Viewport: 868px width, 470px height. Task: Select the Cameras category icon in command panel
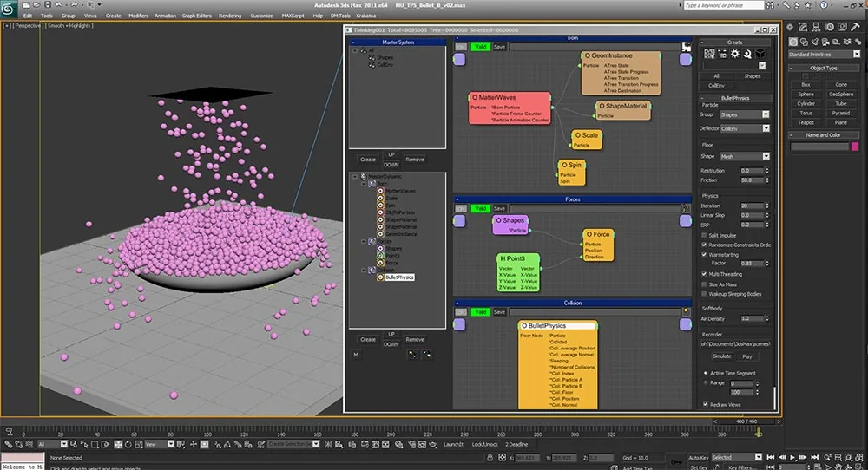point(825,42)
